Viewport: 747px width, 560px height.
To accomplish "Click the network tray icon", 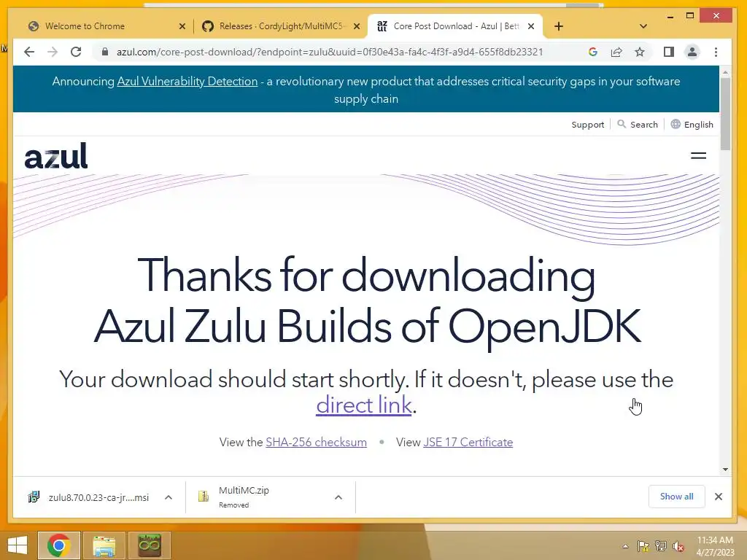I will tap(660, 546).
